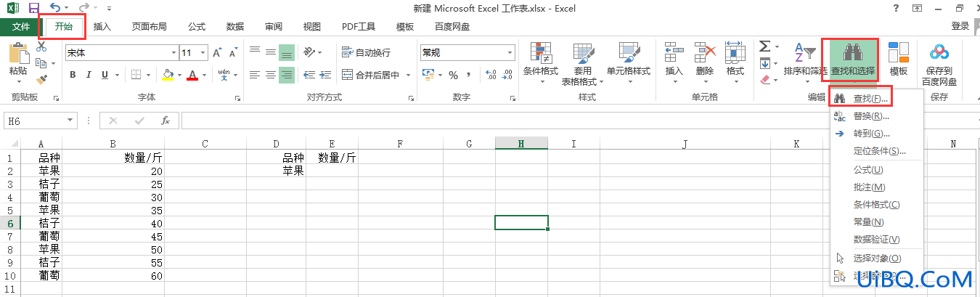Click Sign in (登录) link
Image resolution: width=980 pixels, height=297 pixels.
(960, 25)
